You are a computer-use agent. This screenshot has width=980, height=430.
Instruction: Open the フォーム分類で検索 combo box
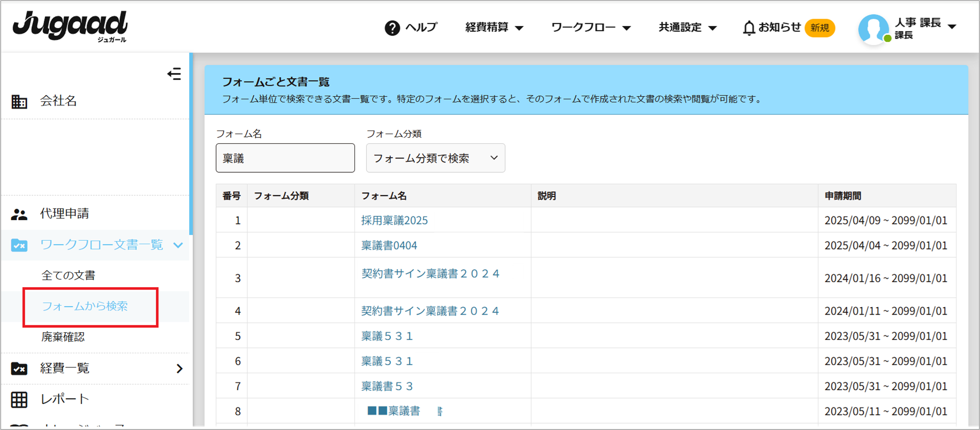(435, 158)
